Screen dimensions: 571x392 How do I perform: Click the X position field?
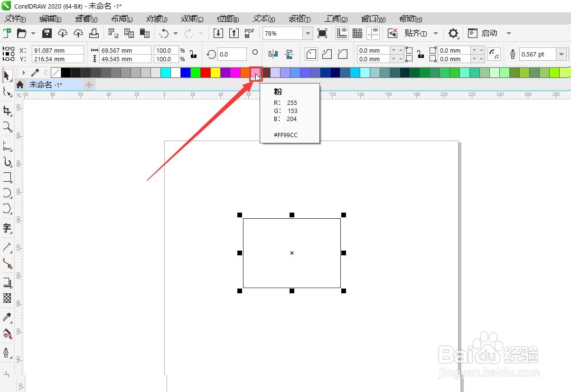57,50
